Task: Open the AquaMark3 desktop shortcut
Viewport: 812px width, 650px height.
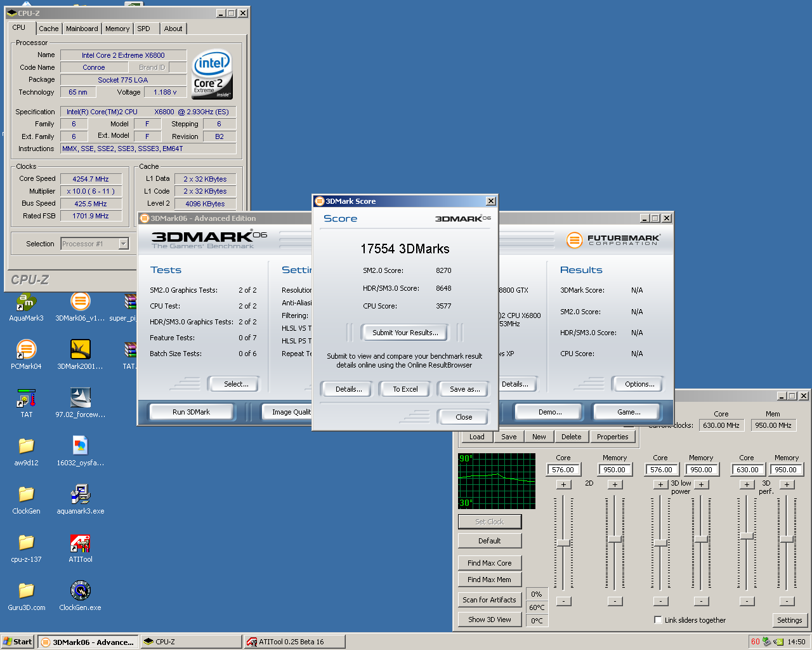Action: coord(26,307)
